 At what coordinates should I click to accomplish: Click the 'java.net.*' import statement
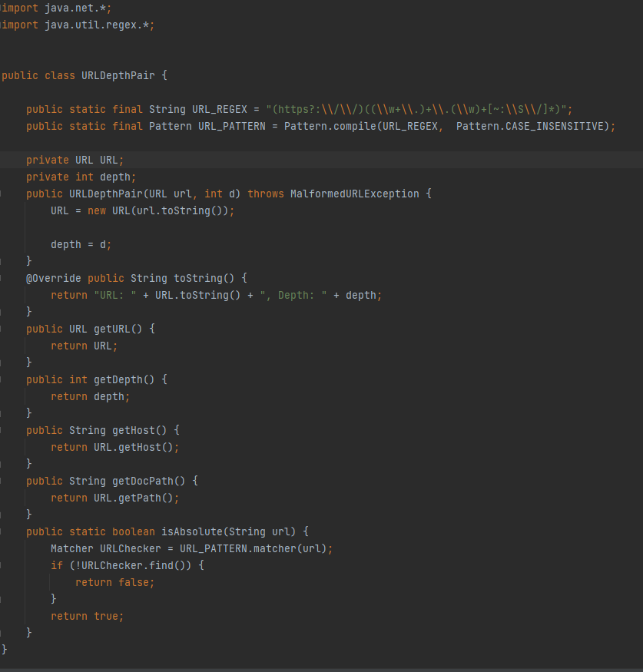pos(56,8)
